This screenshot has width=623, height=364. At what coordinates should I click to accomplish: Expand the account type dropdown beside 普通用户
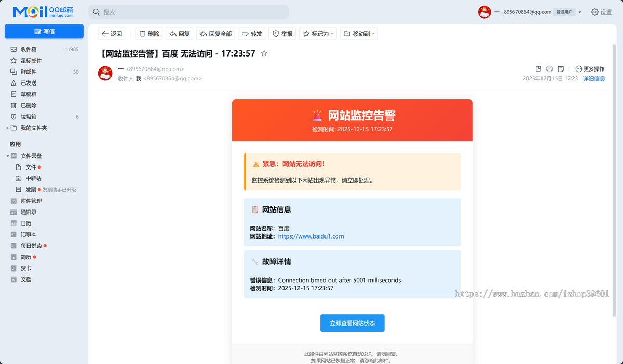(x=580, y=12)
